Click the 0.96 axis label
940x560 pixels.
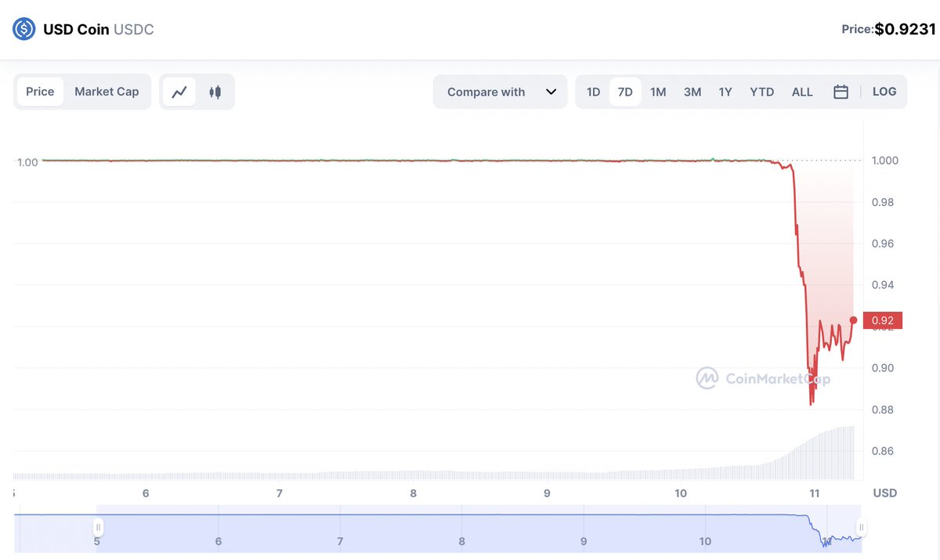coord(882,244)
